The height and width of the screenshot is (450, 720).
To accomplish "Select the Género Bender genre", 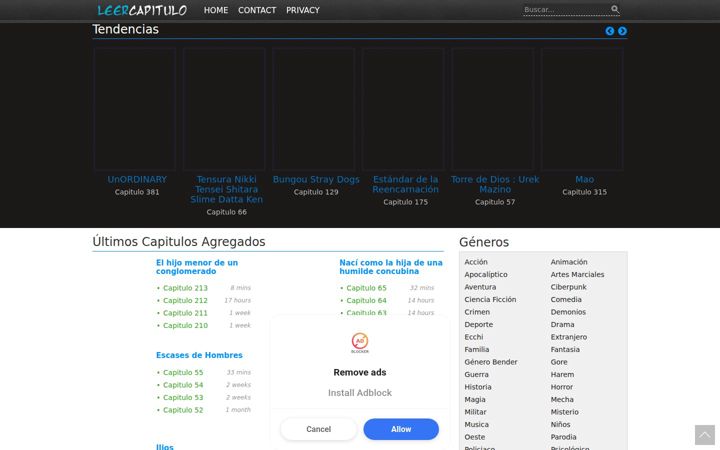I will pyautogui.click(x=490, y=362).
